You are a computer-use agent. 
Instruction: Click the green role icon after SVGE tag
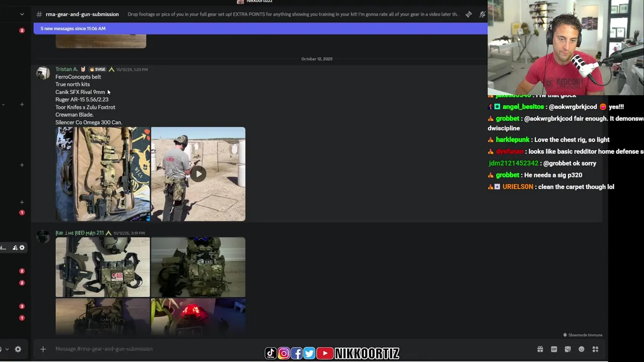coord(111,69)
